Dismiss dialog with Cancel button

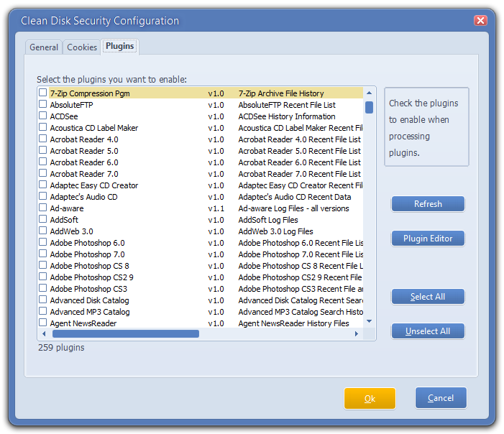[x=441, y=398]
